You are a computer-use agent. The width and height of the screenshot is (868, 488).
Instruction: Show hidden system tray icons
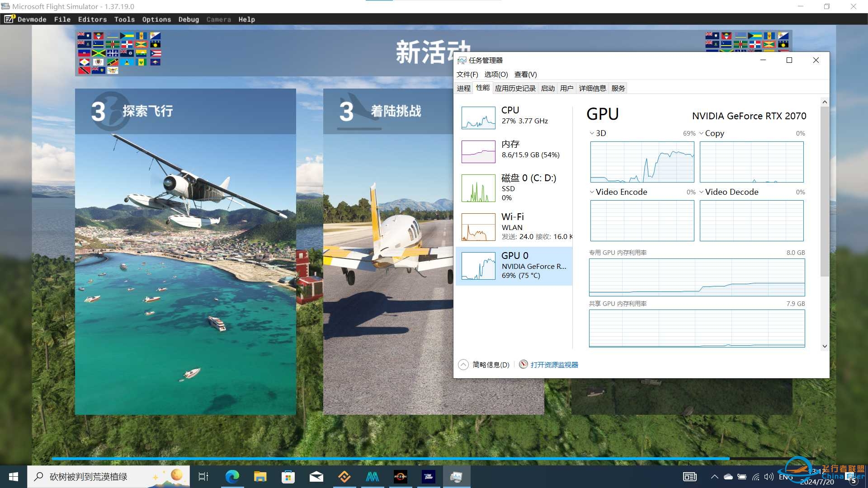pos(715,477)
